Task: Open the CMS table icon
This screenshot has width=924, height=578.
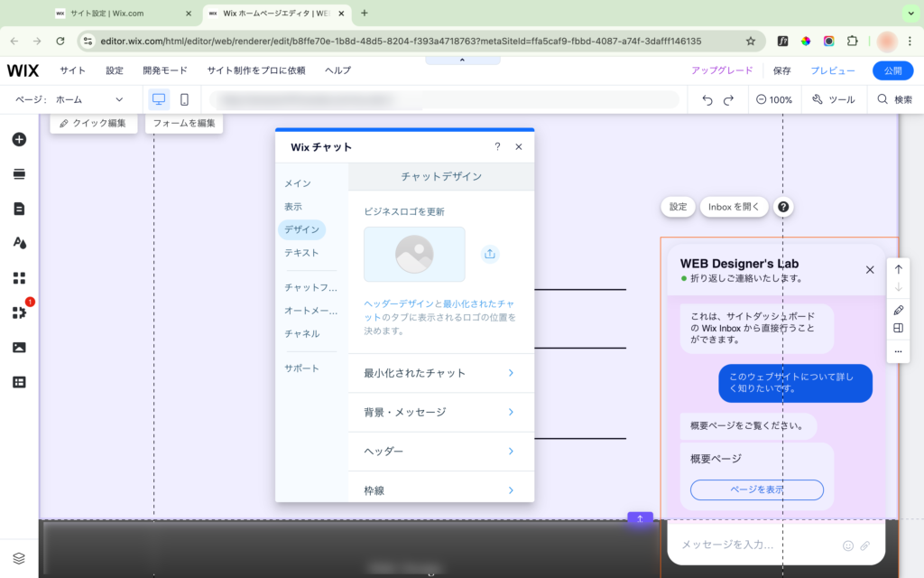Action: [x=19, y=382]
